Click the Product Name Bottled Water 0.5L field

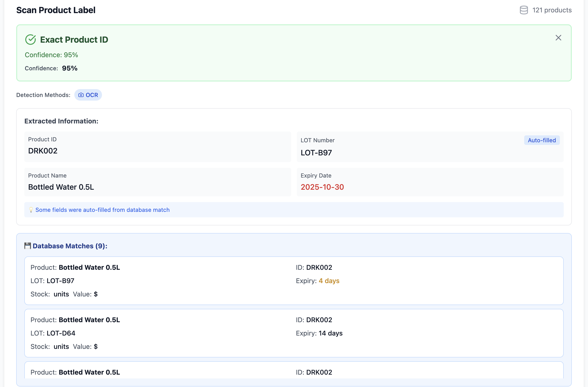(x=61, y=187)
